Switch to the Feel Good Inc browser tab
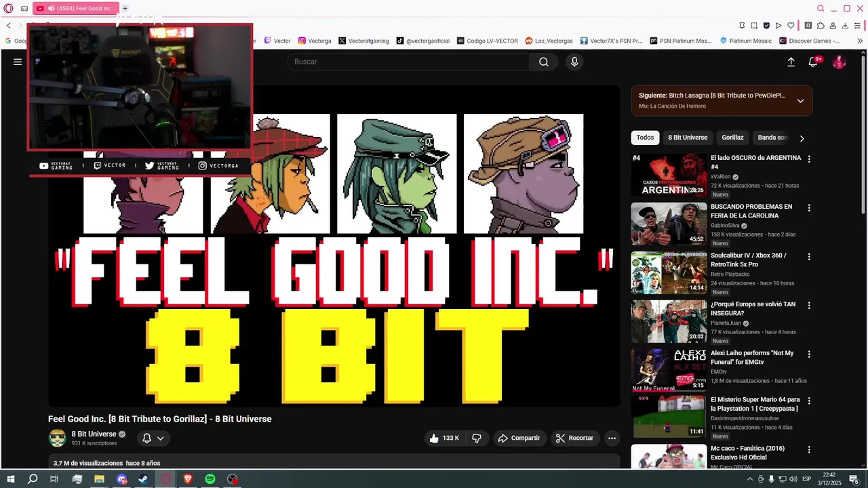 75,8
